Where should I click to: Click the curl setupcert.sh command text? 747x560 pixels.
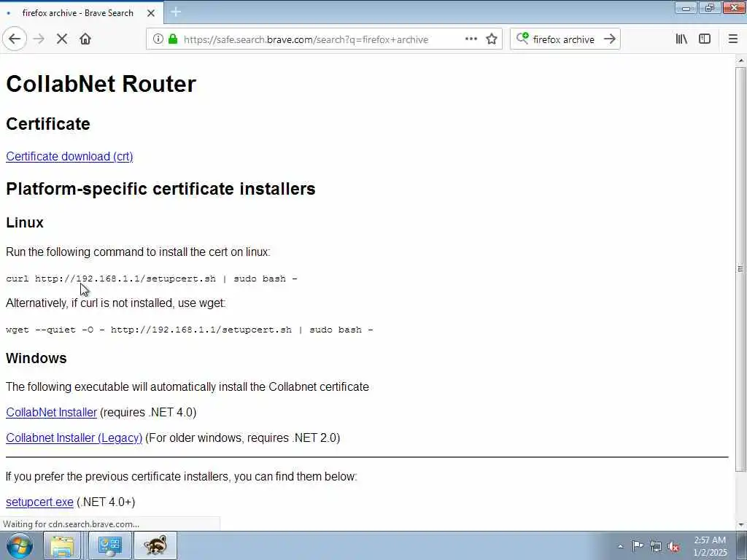click(x=152, y=279)
